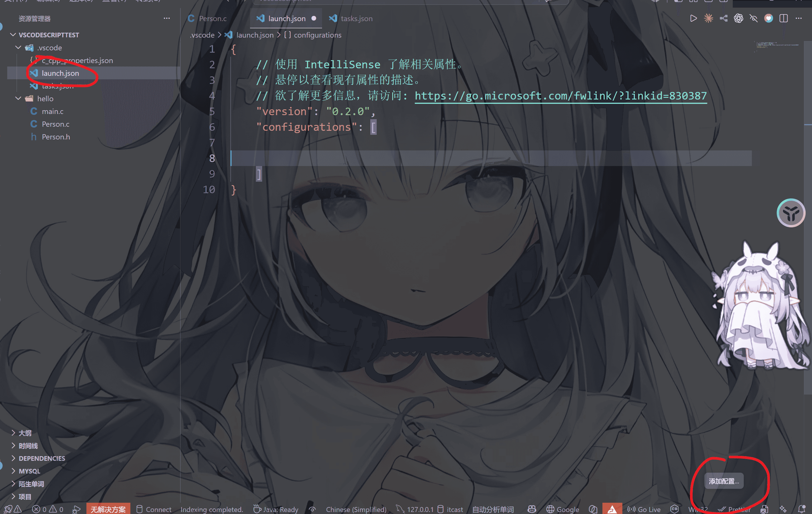812x514 pixels.
Task: Run the file with the play icon
Action: [x=693, y=18]
